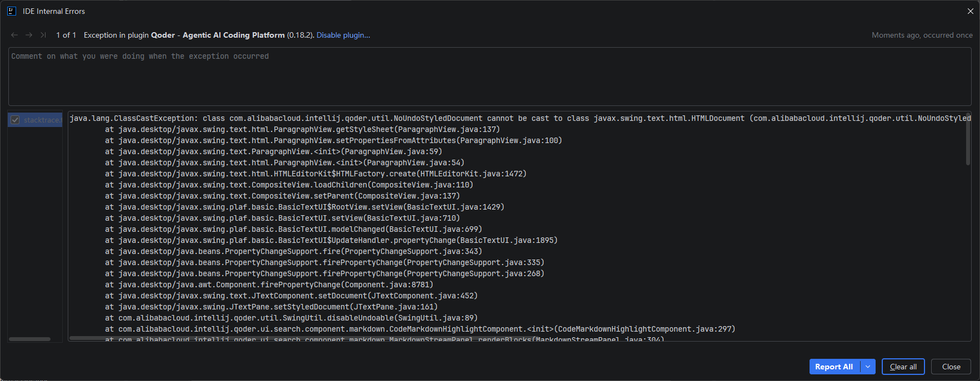
Task: Click the CompositeView.setParent stack line
Action: point(282,196)
